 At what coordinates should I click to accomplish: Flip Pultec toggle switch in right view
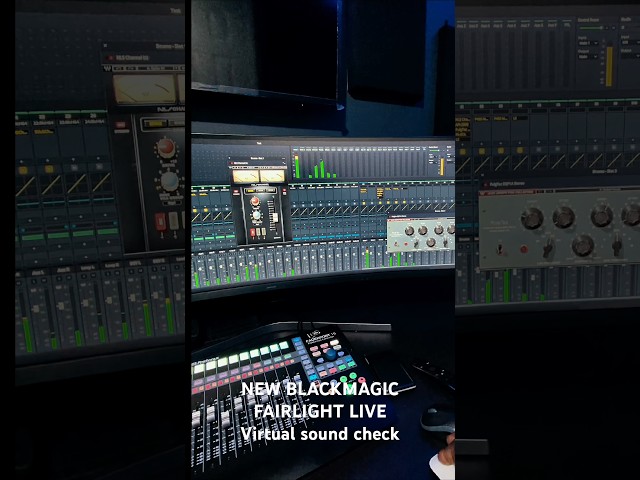(500, 249)
